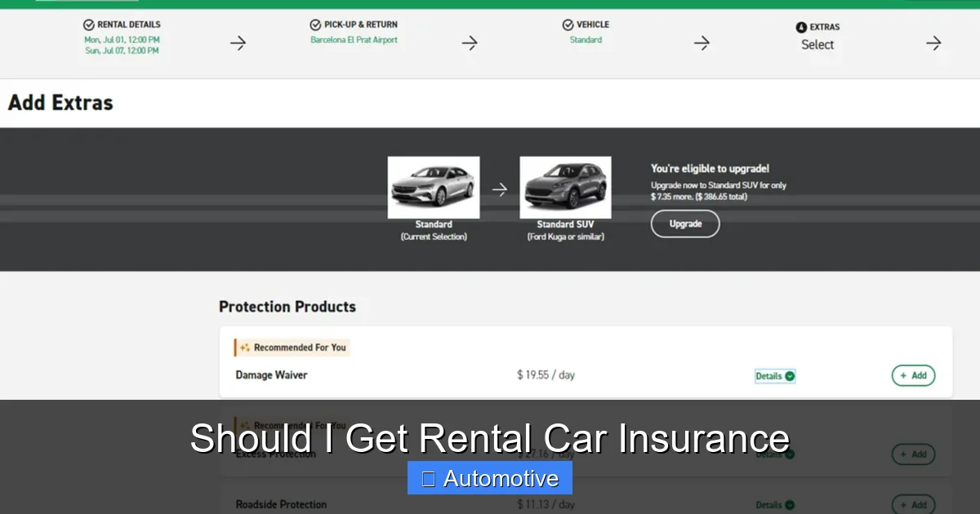This screenshot has height=514, width=980.
Task: Expand Details for Roadside Protection
Action: (x=774, y=504)
